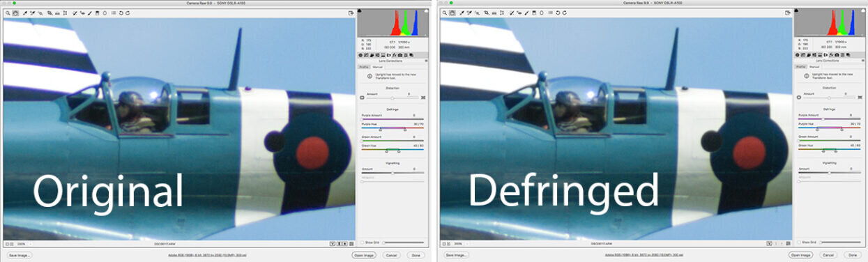Switch to Profile tab in Defringed window
This screenshot has width=868, height=262.
click(800, 67)
